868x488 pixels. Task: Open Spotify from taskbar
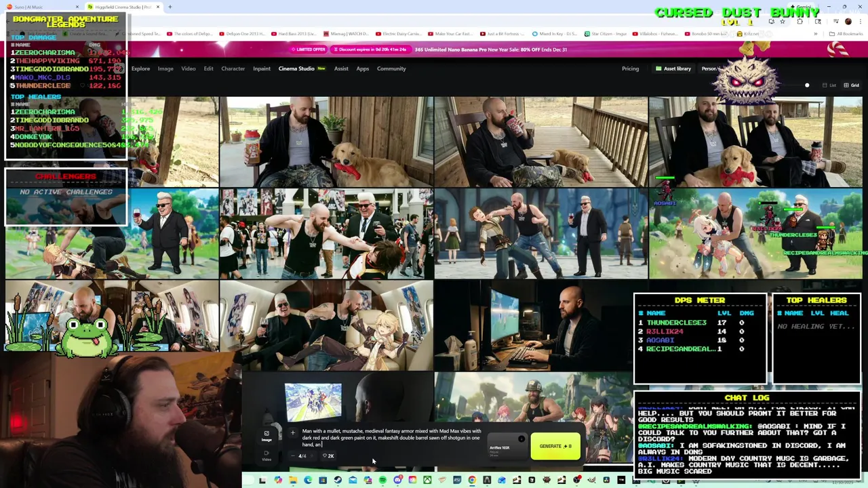click(382, 480)
